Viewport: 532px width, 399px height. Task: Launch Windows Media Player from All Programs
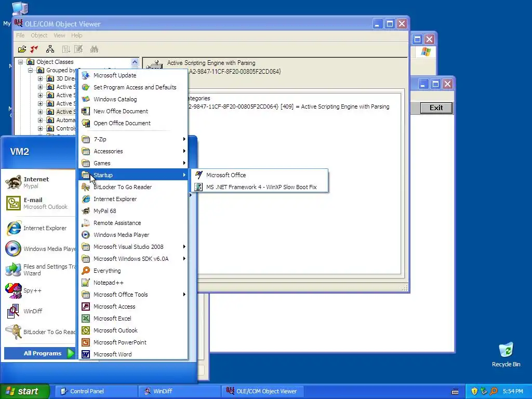click(x=133, y=235)
